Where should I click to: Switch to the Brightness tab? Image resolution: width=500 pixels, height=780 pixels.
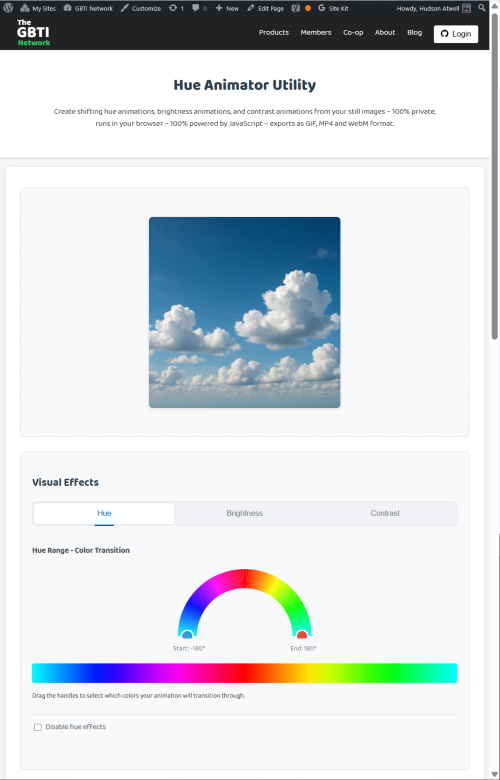pyautogui.click(x=244, y=513)
